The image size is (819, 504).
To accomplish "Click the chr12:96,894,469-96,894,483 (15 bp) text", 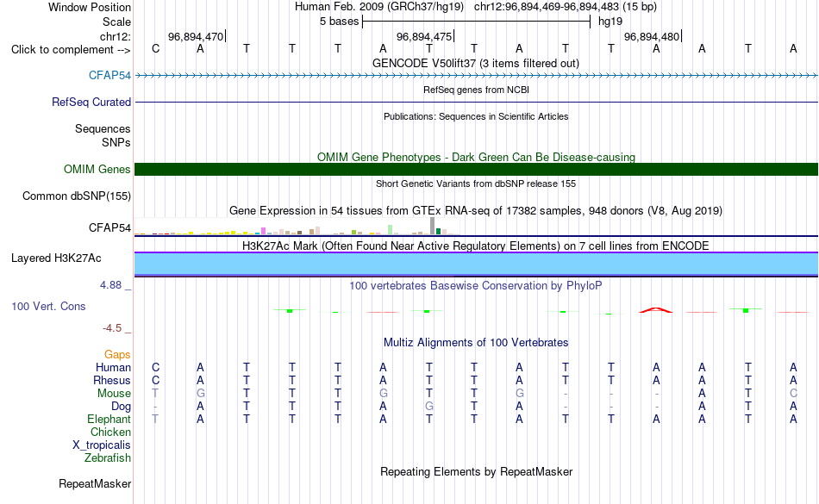I will coord(566,7).
